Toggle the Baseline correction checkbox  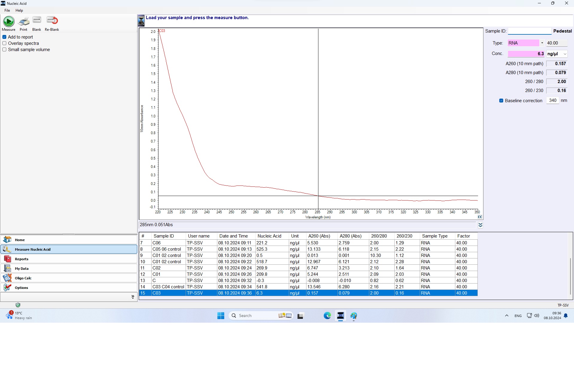(x=501, y=101)
